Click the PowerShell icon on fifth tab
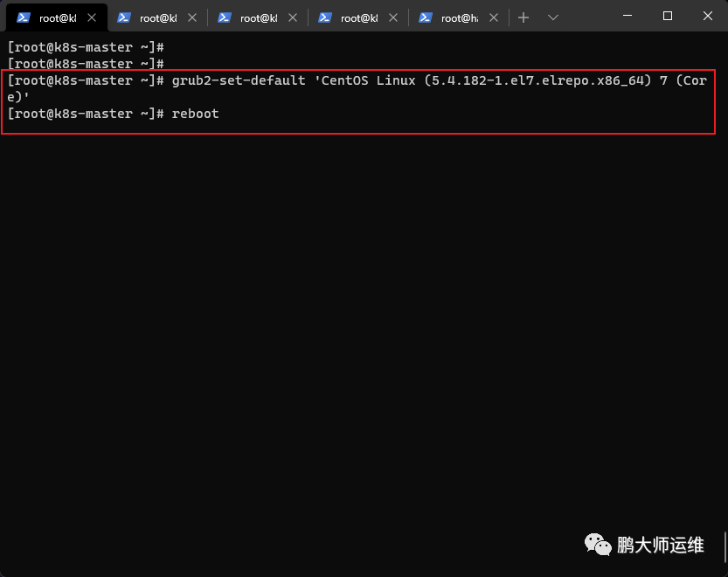Screen dimensions: 728x577 (426, 17)
